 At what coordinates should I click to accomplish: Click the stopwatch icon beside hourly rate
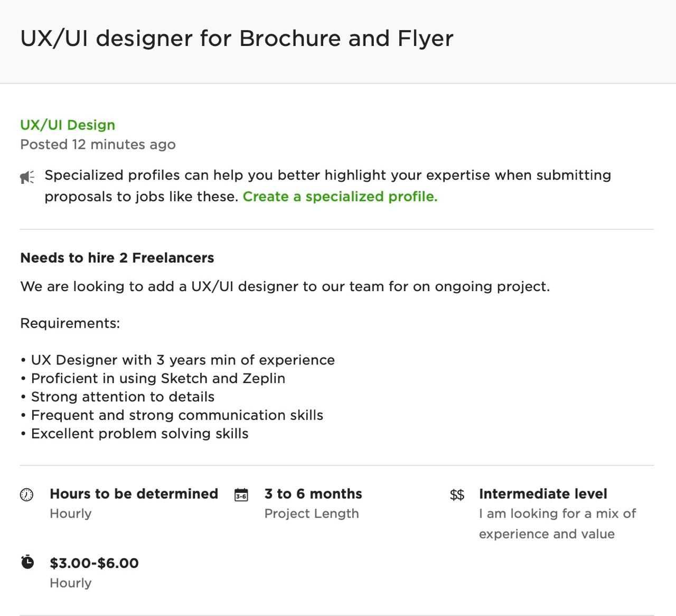(27, 562)
